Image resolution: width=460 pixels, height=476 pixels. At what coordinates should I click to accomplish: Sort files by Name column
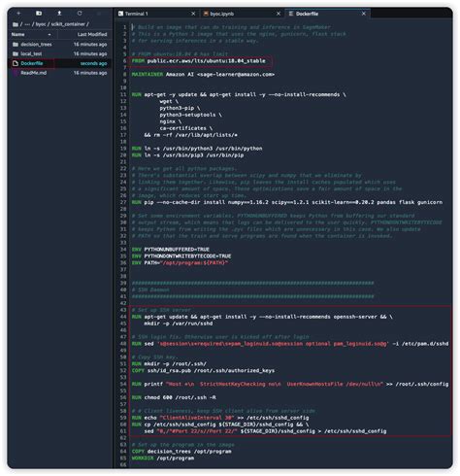[17, 34]
